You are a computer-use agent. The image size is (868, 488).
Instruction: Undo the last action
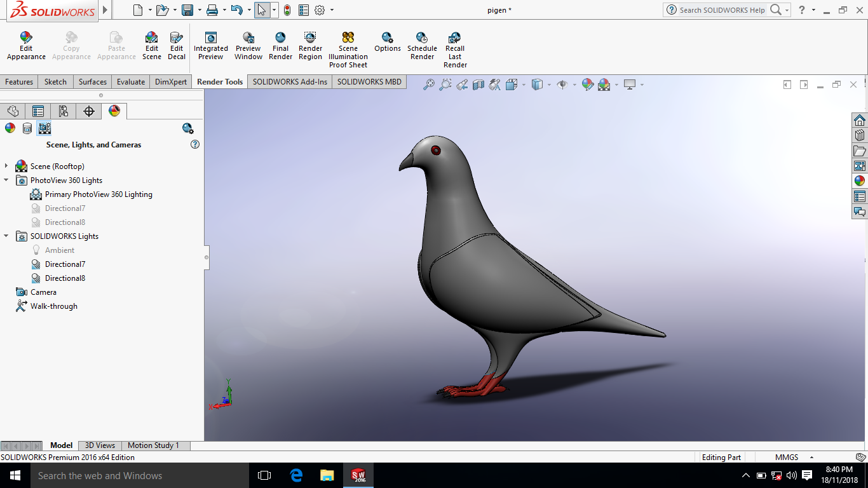236,10
